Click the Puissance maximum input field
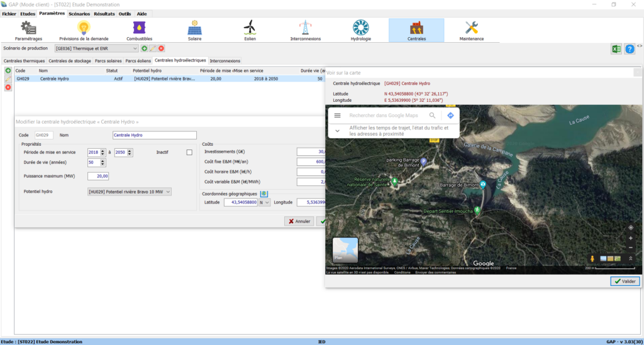This screenshot has height=345, width=644. (99, 176)
